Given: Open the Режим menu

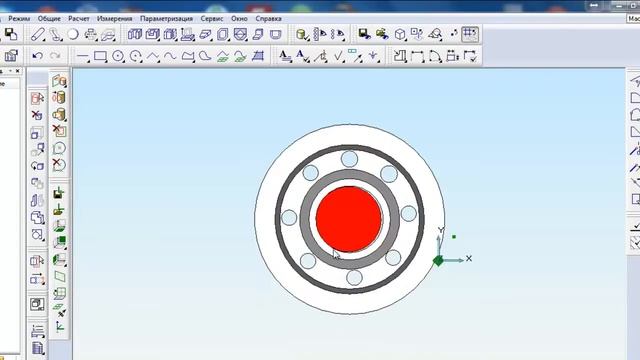Looking at the screenshot, I should click(19, 19).
